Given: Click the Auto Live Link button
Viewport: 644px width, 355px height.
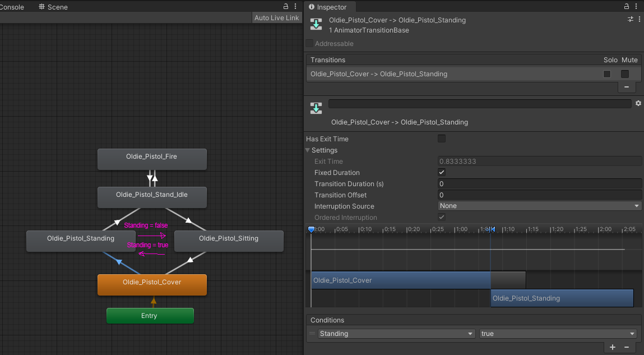Looking at the screenshot, I should (x=276, y=17).
